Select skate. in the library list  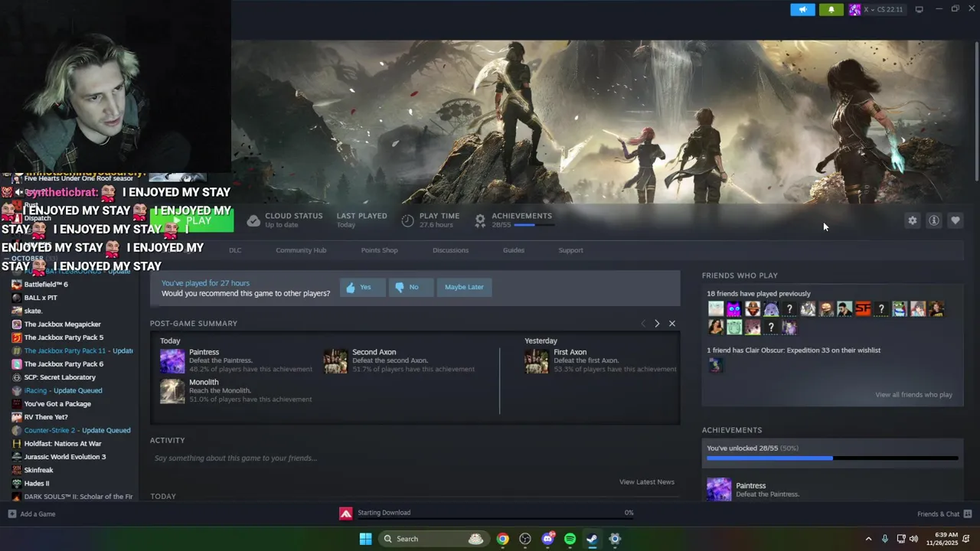(x=33, y=311)
